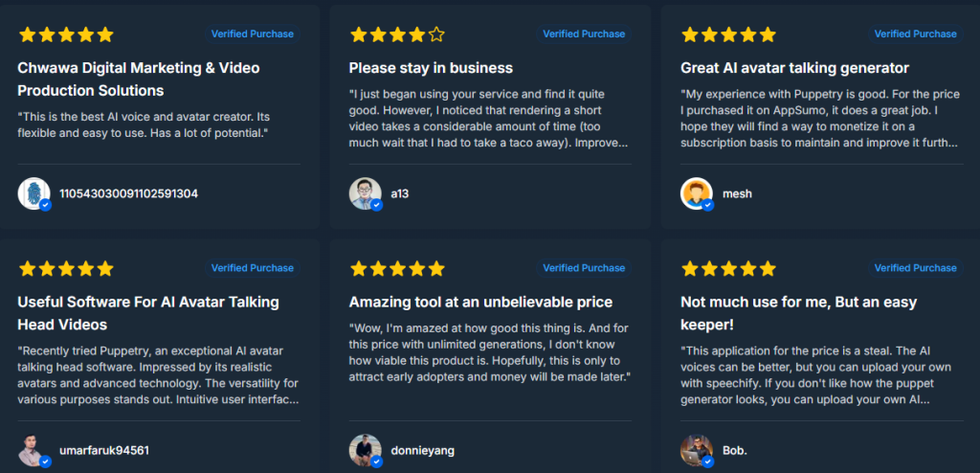Image resolution: width=980 pixels, height=473 pixels.
Task: Click the five-star rating on mesh's review
Action: [x=727, y=34]
